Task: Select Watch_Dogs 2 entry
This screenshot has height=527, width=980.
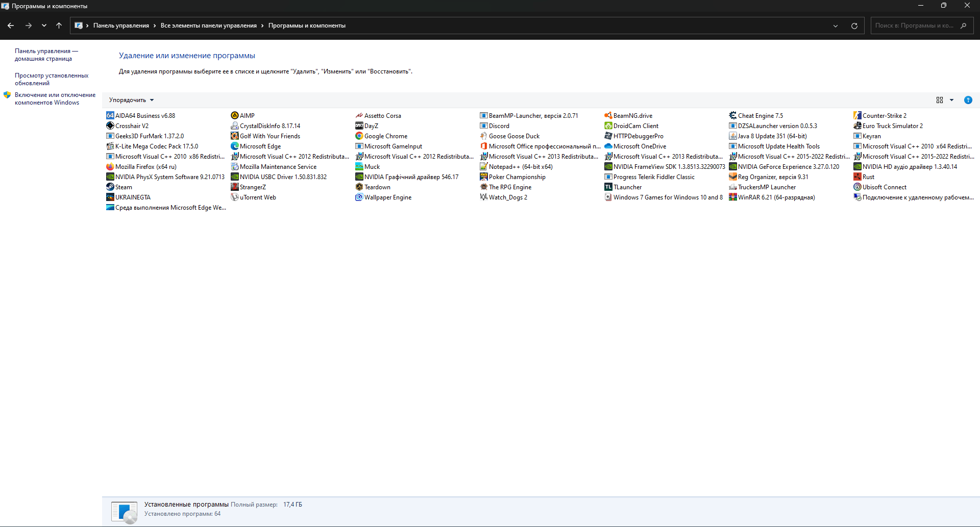Action: tap(503, 197)
